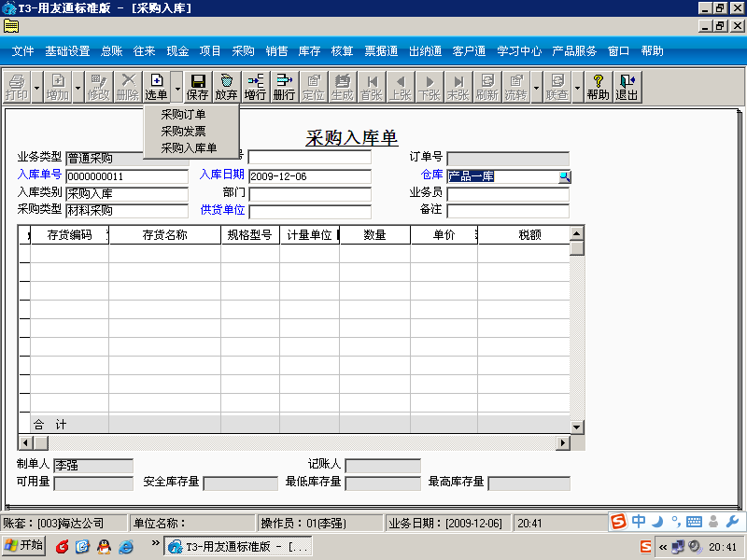Click the 存货编码 column header
The height and width of the screenshot is (560, 747).
[x=69, y=235]
